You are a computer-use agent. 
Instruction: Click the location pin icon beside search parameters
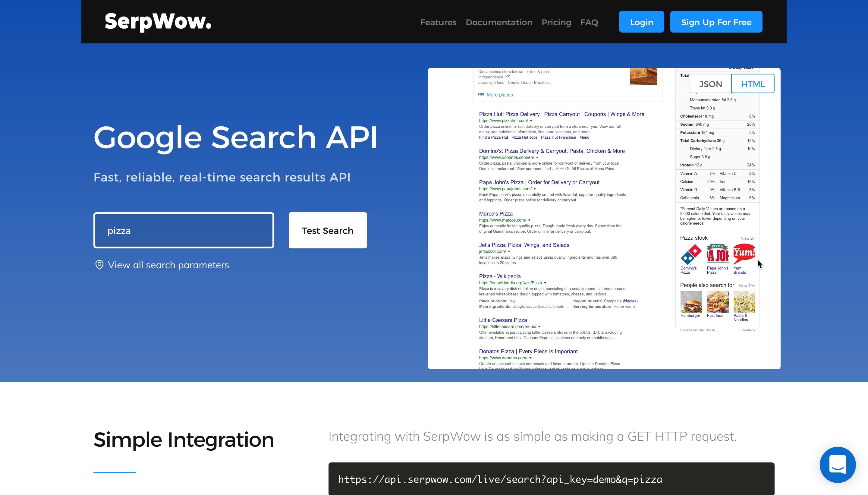(x=99, y=265)
